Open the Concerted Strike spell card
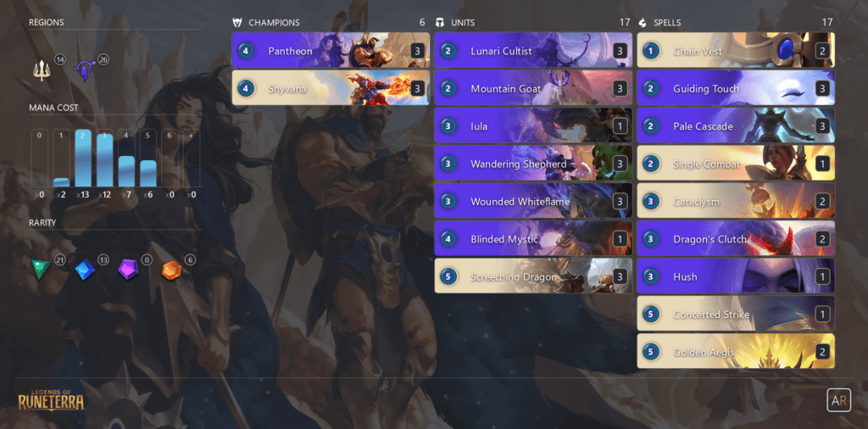Screen dimensions: 868x429 736,315
